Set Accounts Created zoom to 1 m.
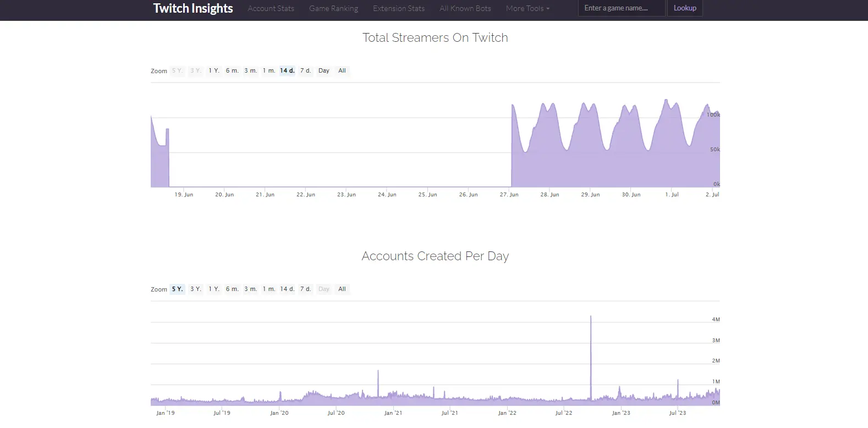The height and width of the screenshot is (428, 868). tap(268, 289)
